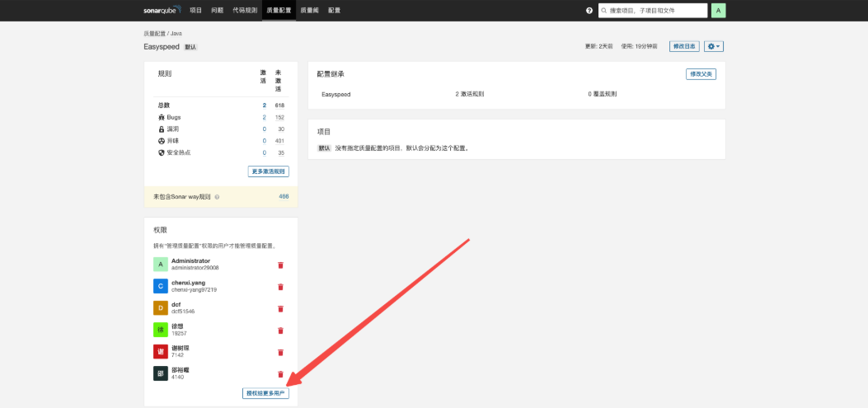The height and width of the screenshot is (408, 868).
Task: Click the dark avatar of user 4140
Action: pos(161,373)
